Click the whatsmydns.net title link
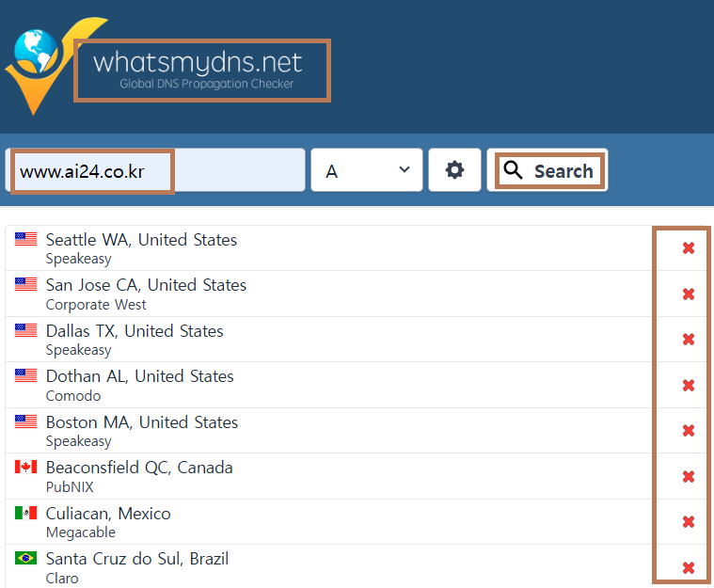This screenshot has height=588, width=714. point(198,62)
